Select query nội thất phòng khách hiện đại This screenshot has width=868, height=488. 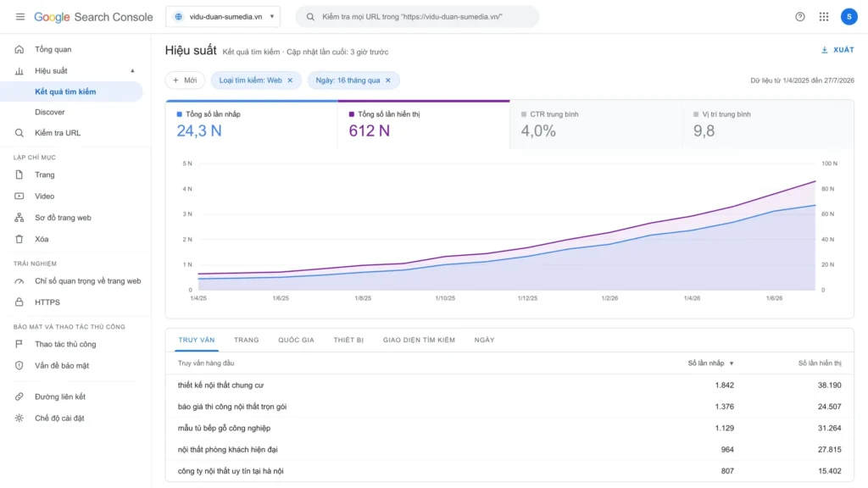tap(227, 450)
